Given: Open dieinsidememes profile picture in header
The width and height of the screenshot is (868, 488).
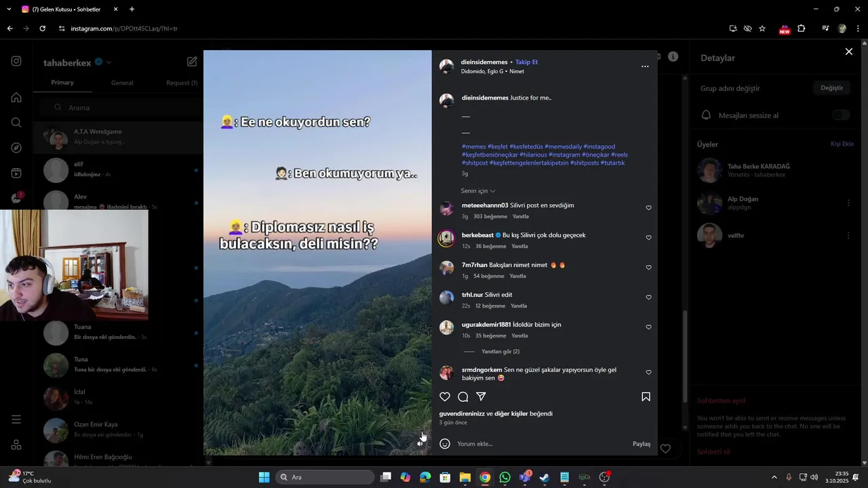Looking at the screenshot, I should [446, 66].
